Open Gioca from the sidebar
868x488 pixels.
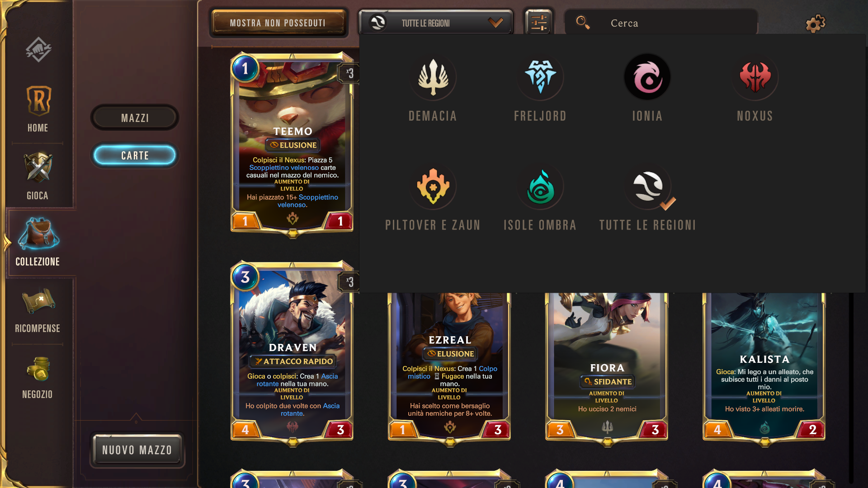[38, 176]
